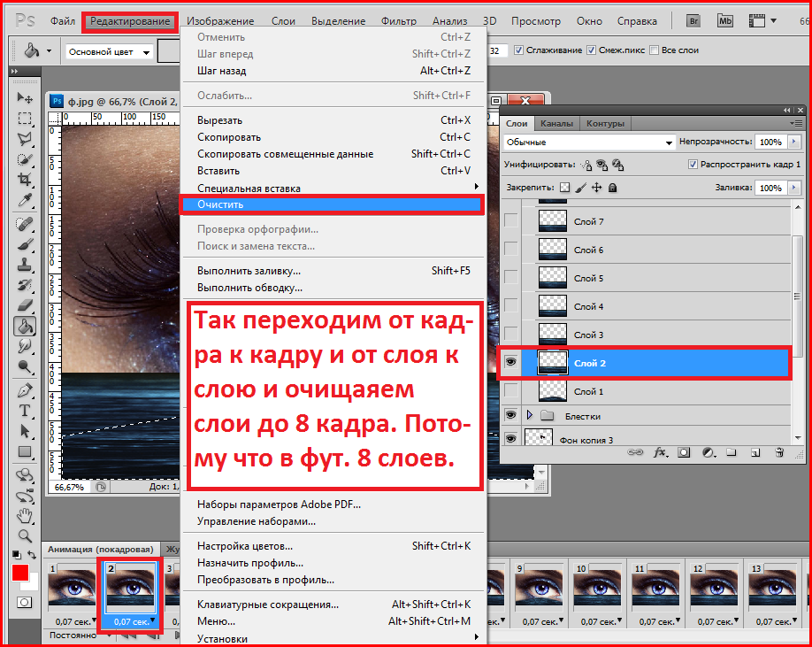Screen dimensions: 812x647
Task: Select the Type tool
Action: pos(25,411)
